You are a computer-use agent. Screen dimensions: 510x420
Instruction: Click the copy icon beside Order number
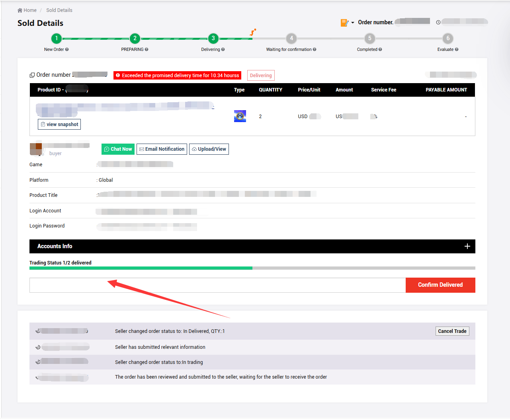pos(32,75)
